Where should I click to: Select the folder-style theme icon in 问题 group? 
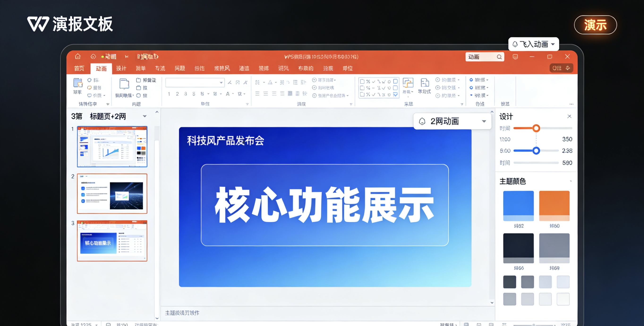tap(124, 84)
